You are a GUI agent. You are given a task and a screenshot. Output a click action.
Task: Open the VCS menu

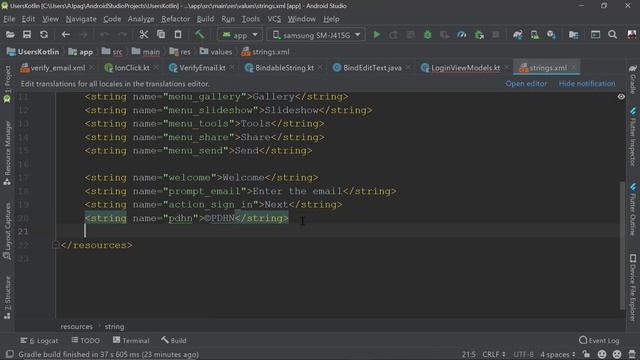[274, 19]
